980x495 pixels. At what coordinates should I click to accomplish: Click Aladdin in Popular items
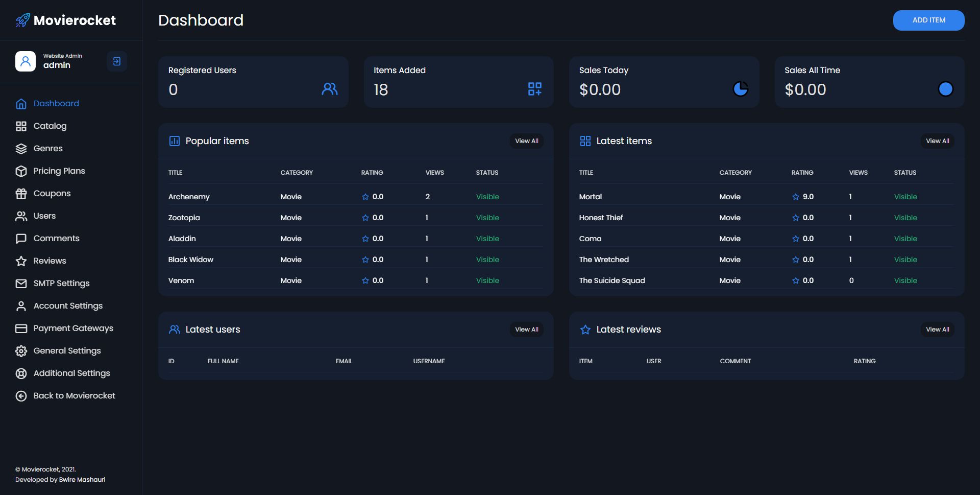tap(182, 239)
